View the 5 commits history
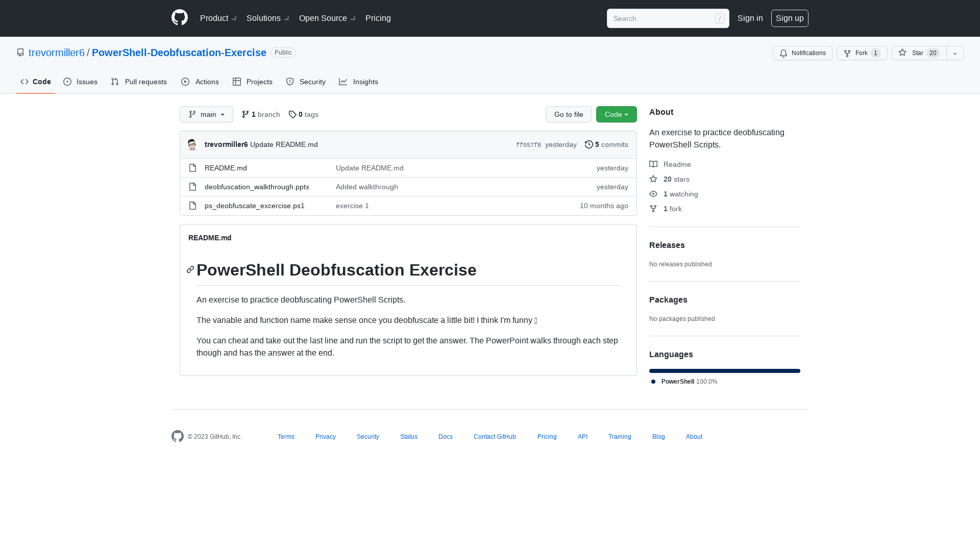980x551 pixels. [x=606, y=144]
